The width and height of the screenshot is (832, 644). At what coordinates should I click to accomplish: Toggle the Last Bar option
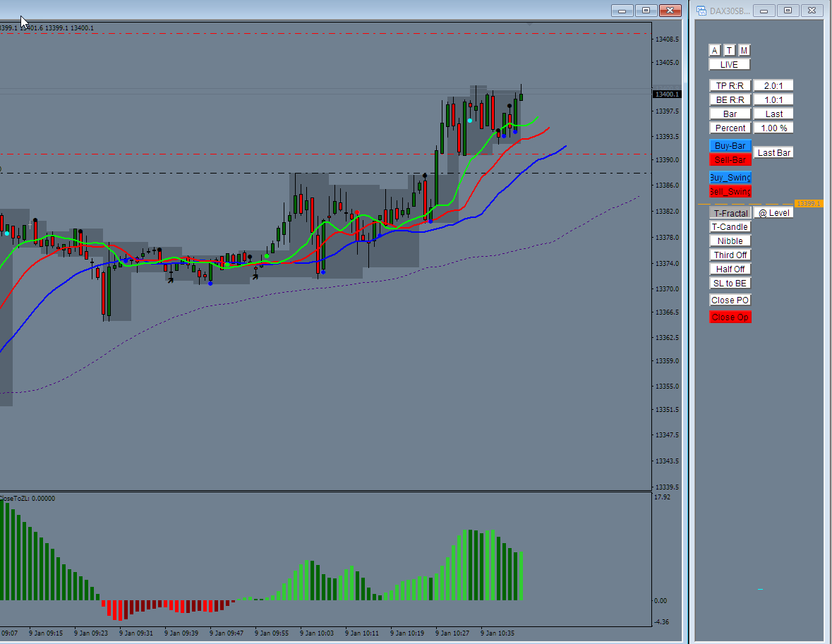coord(773,153)
